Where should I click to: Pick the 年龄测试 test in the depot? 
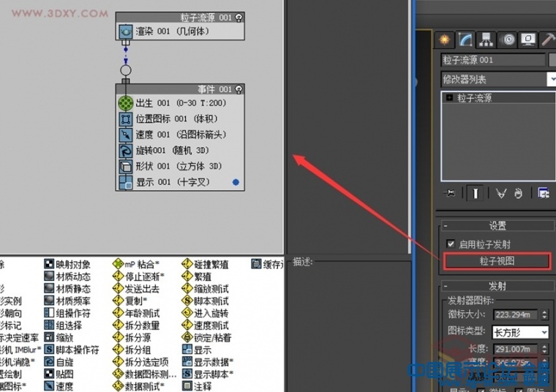[136, 313]
